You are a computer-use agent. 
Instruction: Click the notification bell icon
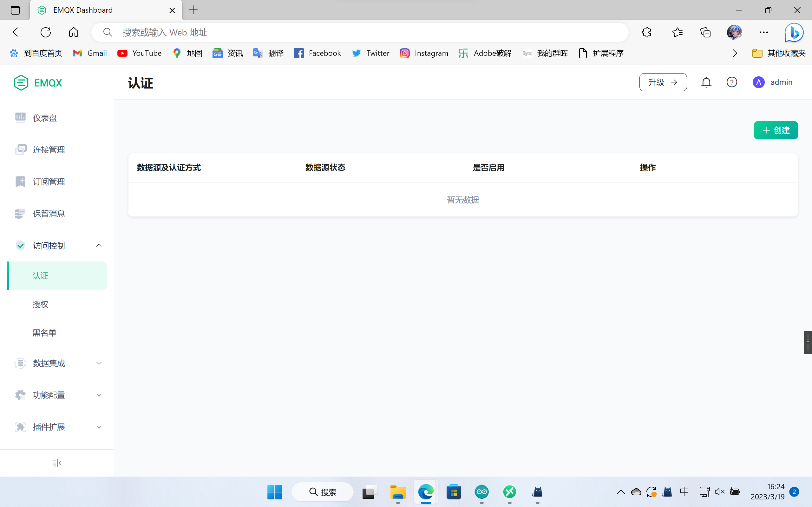(x=706, y=82)
